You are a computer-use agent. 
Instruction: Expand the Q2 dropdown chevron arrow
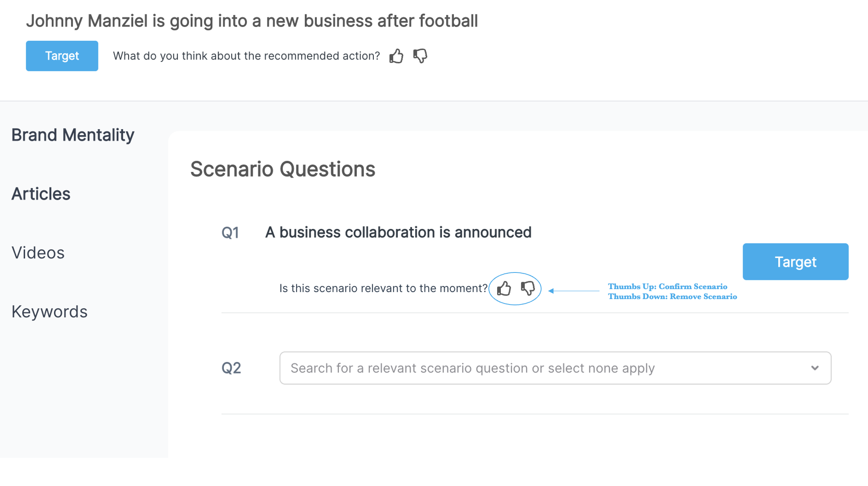814,368
